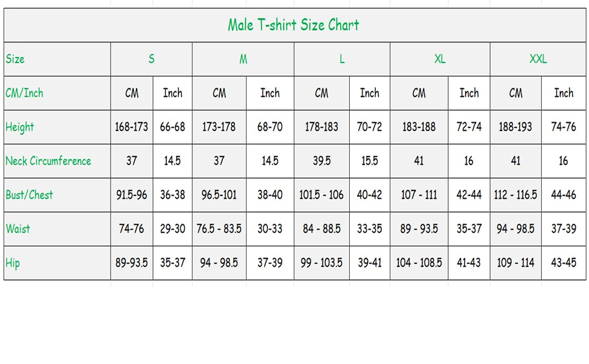This screenshot has height=364, width=589.
Task: Select the 39.5 neck circumference cell
Action: point(322,161)
